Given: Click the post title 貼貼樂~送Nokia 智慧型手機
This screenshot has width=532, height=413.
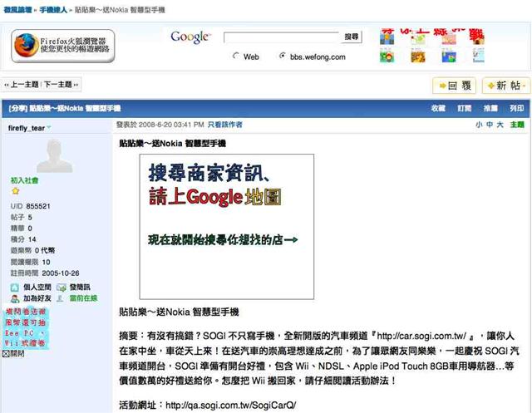Looking at the screenshot, I should point(173,144).
